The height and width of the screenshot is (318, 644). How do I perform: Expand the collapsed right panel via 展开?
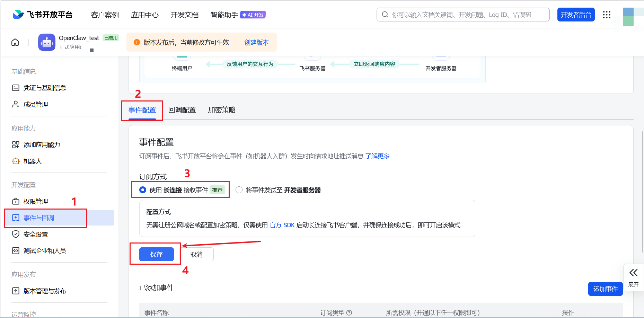634,277
